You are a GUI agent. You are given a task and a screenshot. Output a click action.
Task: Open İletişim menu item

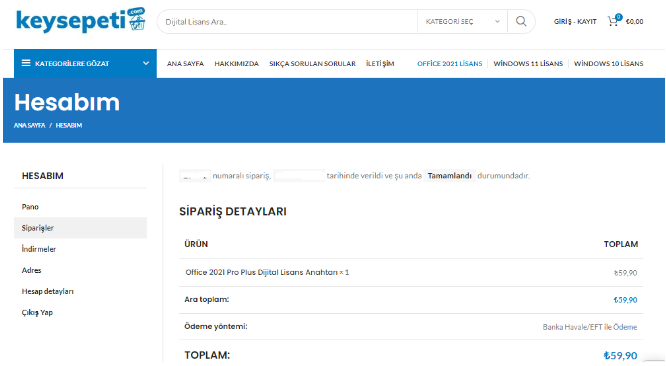tap(380, 64)
